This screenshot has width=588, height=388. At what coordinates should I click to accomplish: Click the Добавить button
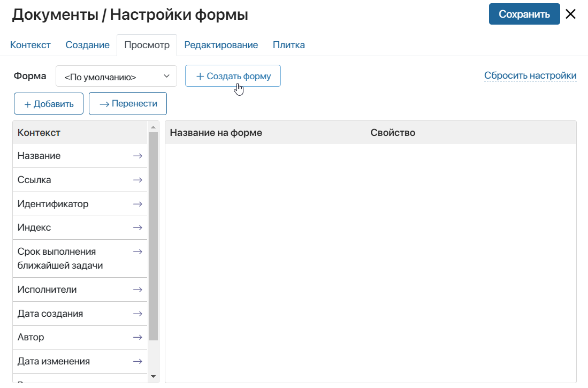[x=49, y=104]
